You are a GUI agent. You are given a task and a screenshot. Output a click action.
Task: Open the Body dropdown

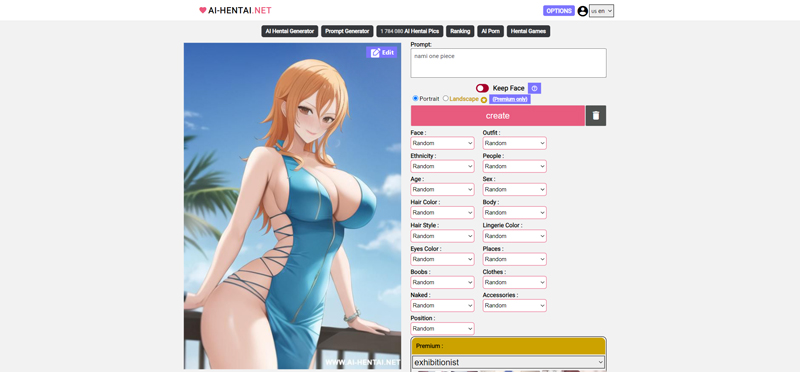coord(514,213)
